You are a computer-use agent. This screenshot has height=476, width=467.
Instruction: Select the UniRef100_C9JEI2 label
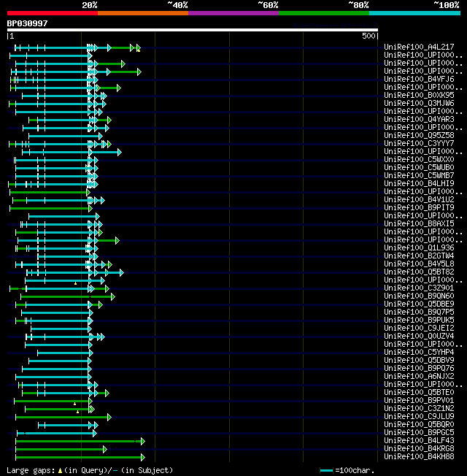click(419, 328)
